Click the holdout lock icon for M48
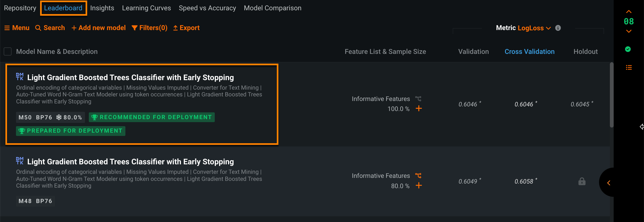This screenshot has height=222, width=644. pos(582,181)
